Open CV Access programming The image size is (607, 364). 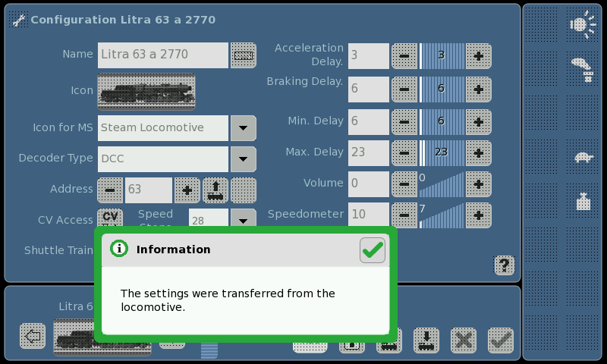pyautogui.click(x=110, y=218)
